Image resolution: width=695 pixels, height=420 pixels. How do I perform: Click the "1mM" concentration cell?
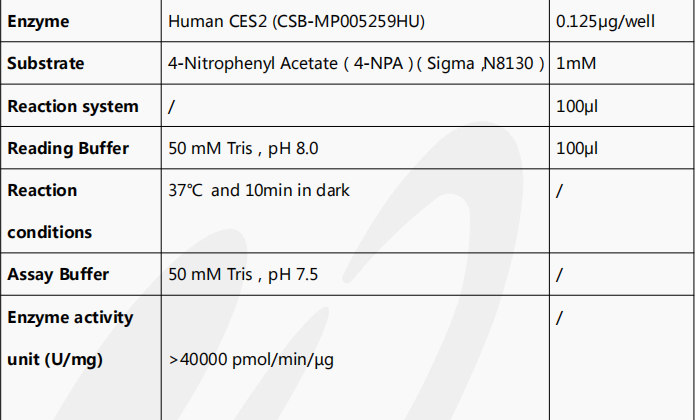(575, 64)
